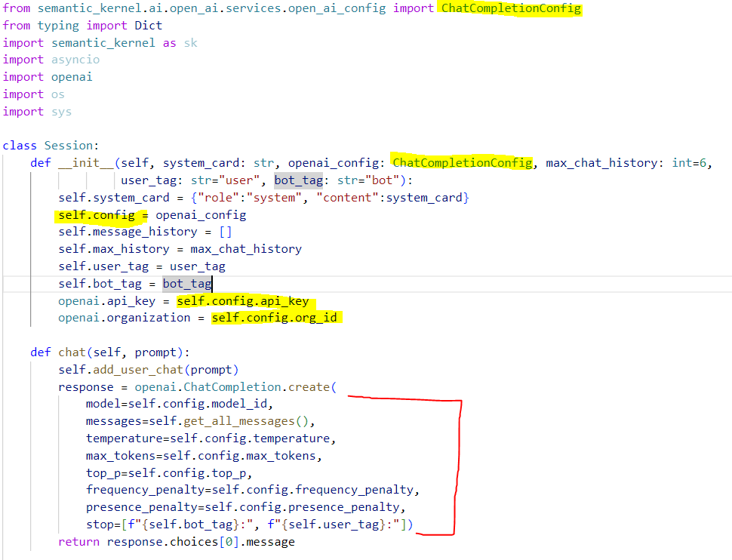Click 'self.message_history = []' line
Image resolution: width=732 pixels, height=560 pixels.
coord(145,232)
